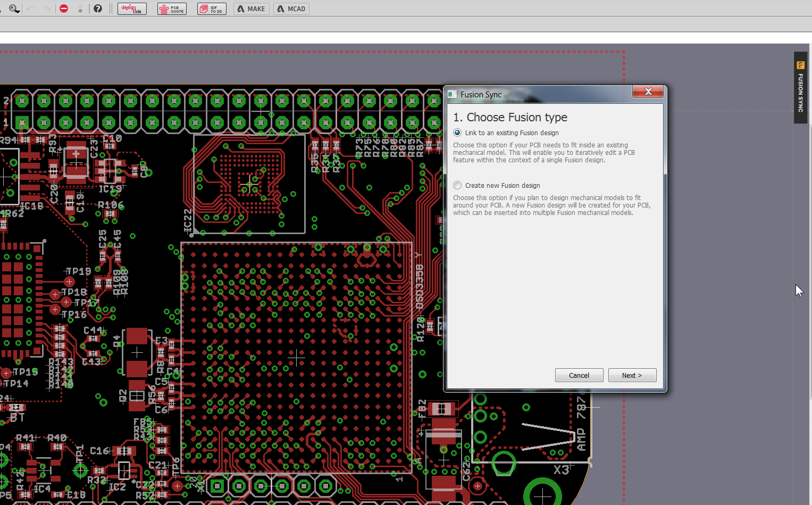Click the red Stop command icon
812x505 pixels.
[64, 9]
